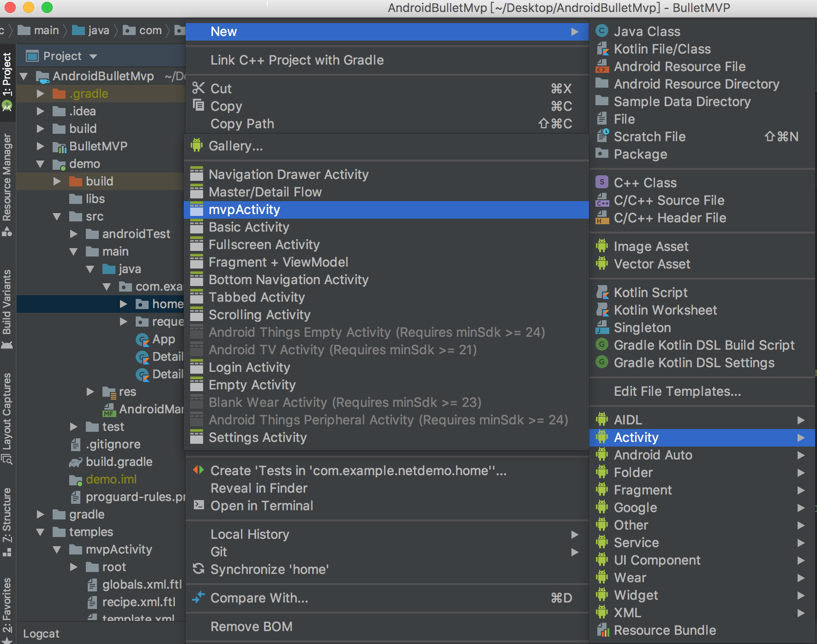Collapse the src folder
The height and width of the screenshot is (644, 817).
click(x=57, y=216)
